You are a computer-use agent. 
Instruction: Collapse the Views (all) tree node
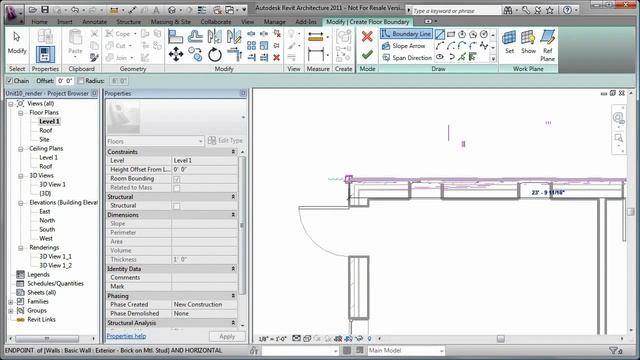click(x=11, y=104)
